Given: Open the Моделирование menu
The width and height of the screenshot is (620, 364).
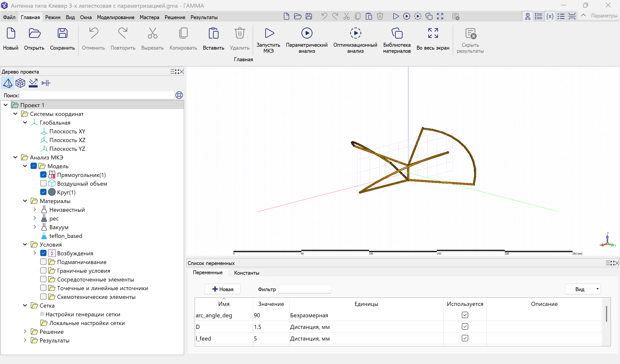Looking at the screenshot, I should [115, 17].
